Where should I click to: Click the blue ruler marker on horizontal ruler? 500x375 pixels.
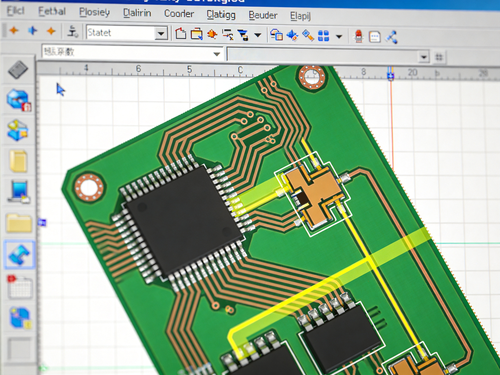tap(391, 73)
